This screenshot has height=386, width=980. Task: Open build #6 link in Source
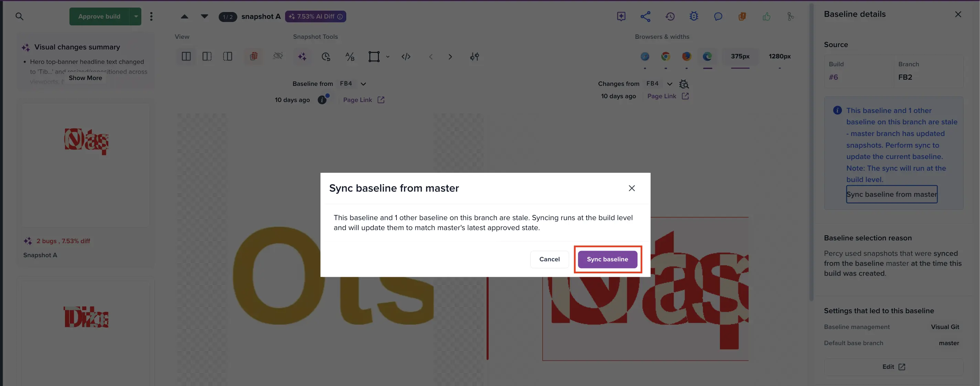(833, 77)
